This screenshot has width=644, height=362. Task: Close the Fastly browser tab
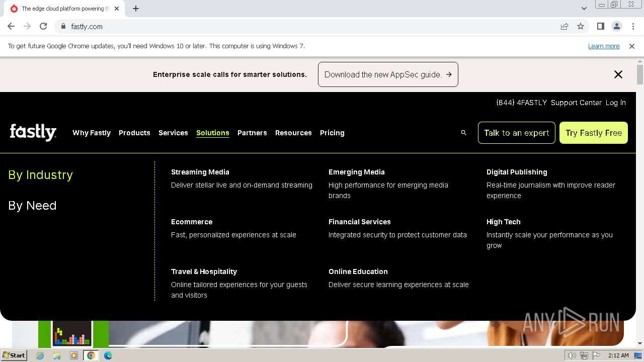(x=117, y=9)
